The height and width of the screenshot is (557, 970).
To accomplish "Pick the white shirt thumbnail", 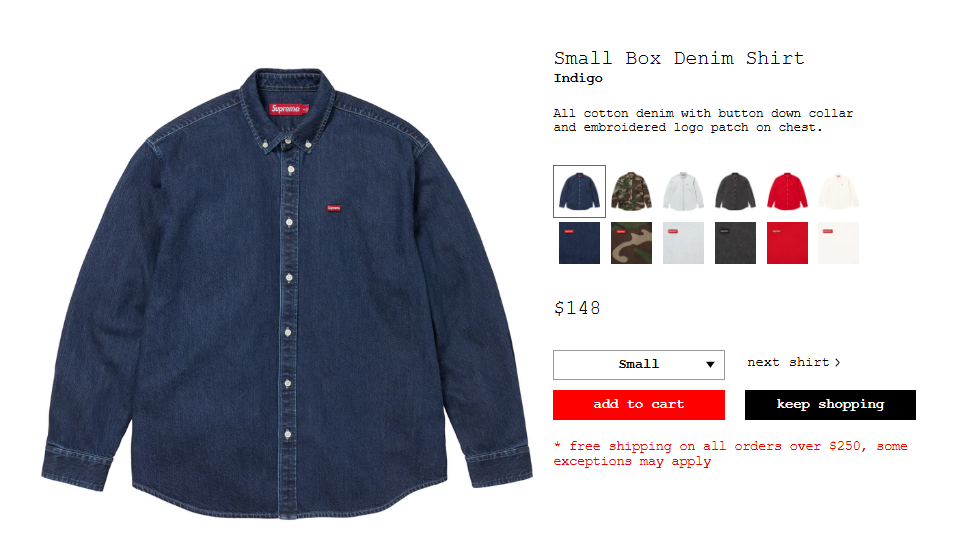I will pyautogui.click(x=838, y=191).
